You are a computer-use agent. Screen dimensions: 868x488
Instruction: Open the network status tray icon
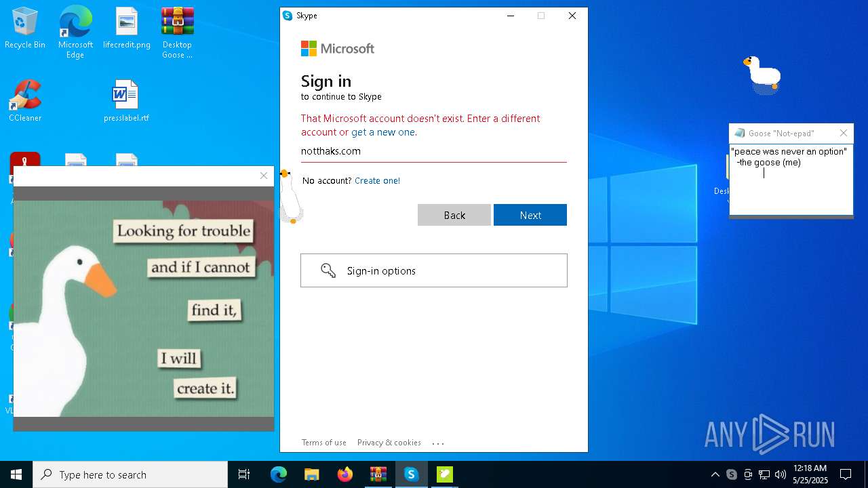[x=764, y=474]
